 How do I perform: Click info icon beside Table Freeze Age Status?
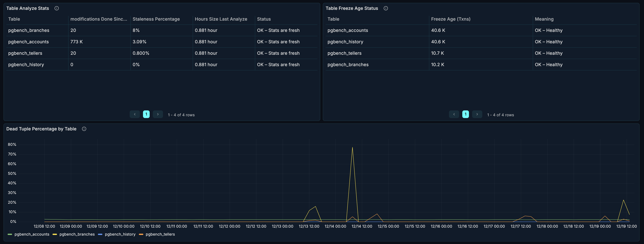tap(386, 8)
